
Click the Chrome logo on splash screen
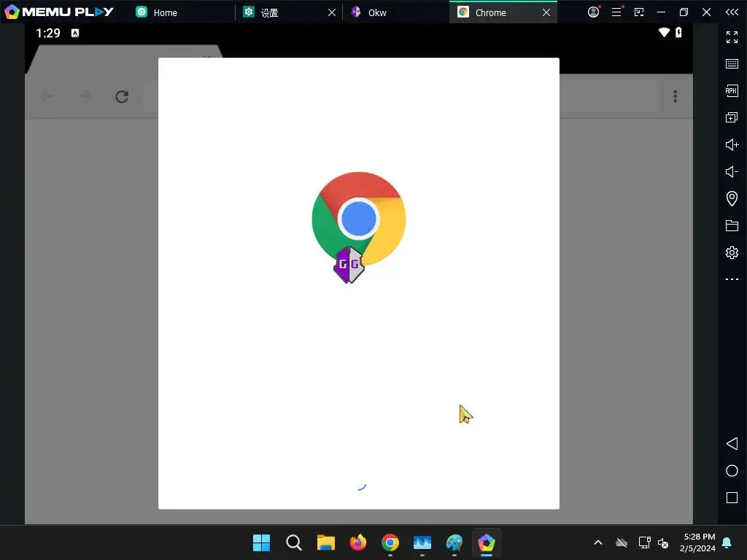[x=359, y=219]
